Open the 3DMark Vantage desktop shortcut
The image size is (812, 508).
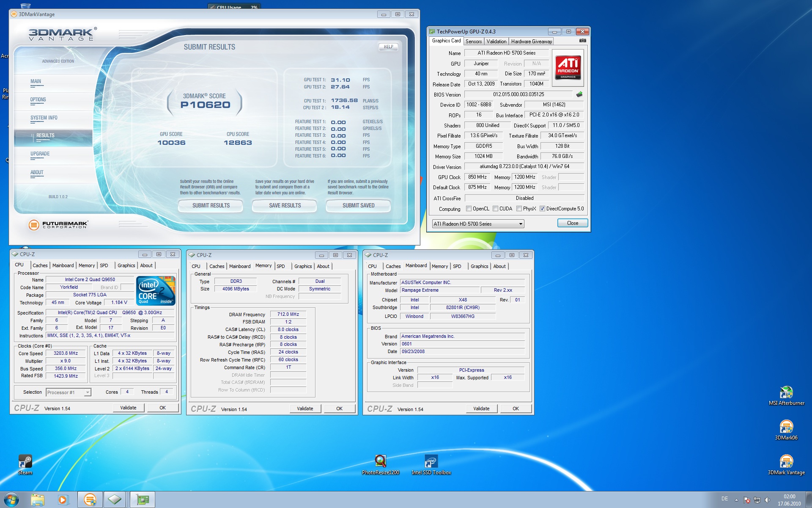(786, 465)
